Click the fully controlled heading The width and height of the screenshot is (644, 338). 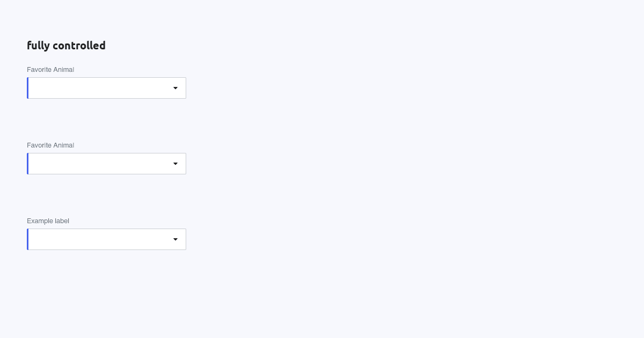click(66, 46)
